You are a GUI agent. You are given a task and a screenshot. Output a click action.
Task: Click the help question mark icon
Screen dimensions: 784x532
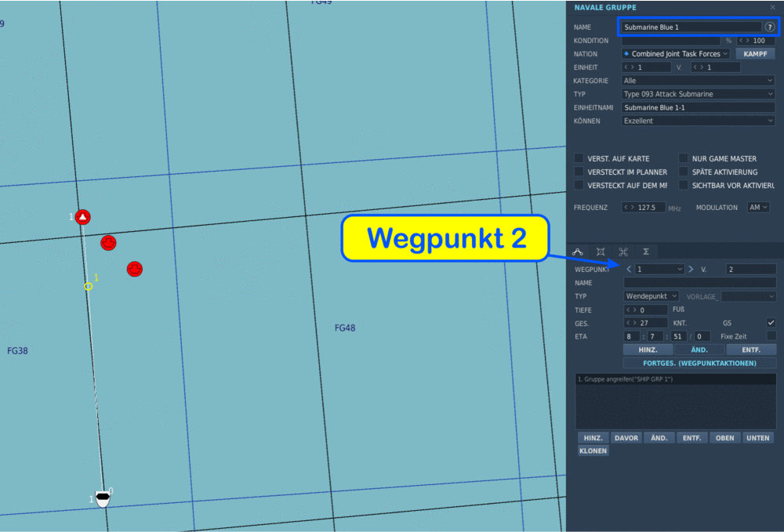(x=770, y=27)
